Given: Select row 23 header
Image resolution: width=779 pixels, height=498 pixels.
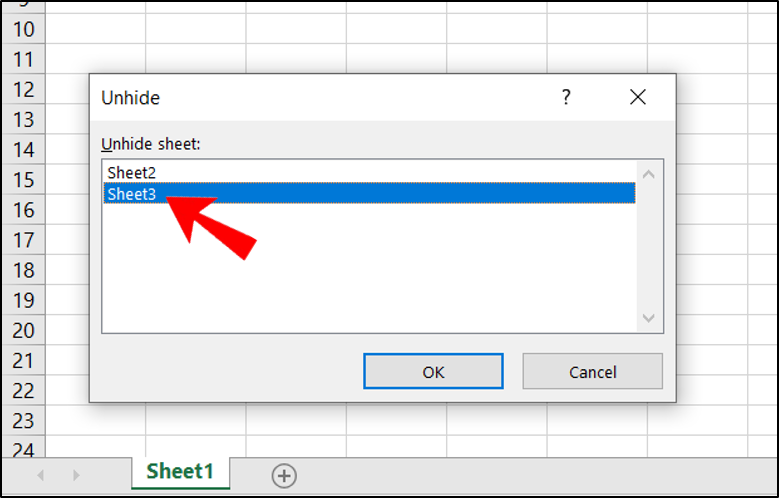Looking at the screenshot, I should 22,420.
